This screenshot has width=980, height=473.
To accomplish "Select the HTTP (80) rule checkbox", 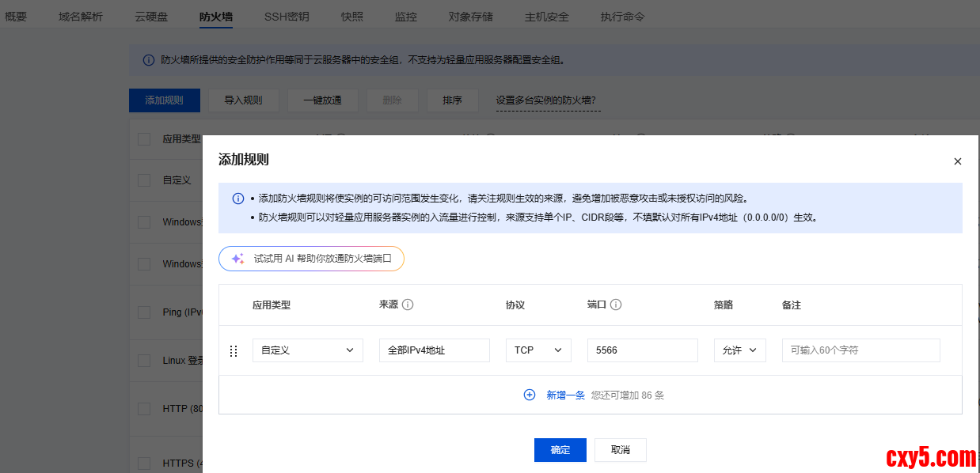I will (x=144, y=409).
